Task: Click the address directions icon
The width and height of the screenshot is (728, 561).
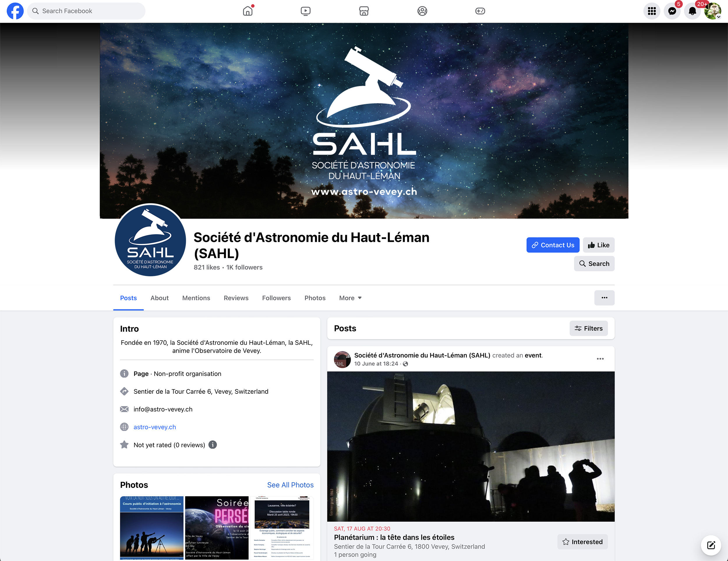Action: pos(124,391)
